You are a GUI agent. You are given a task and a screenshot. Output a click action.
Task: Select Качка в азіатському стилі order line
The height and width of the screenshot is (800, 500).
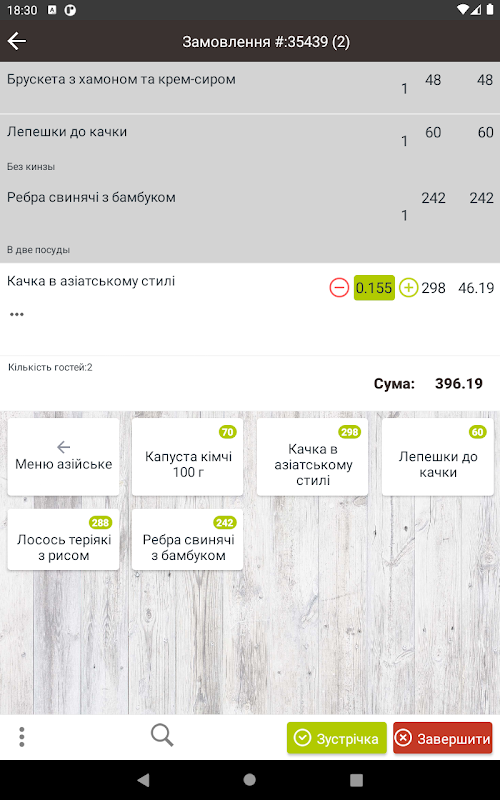click(x=250, y=309)
